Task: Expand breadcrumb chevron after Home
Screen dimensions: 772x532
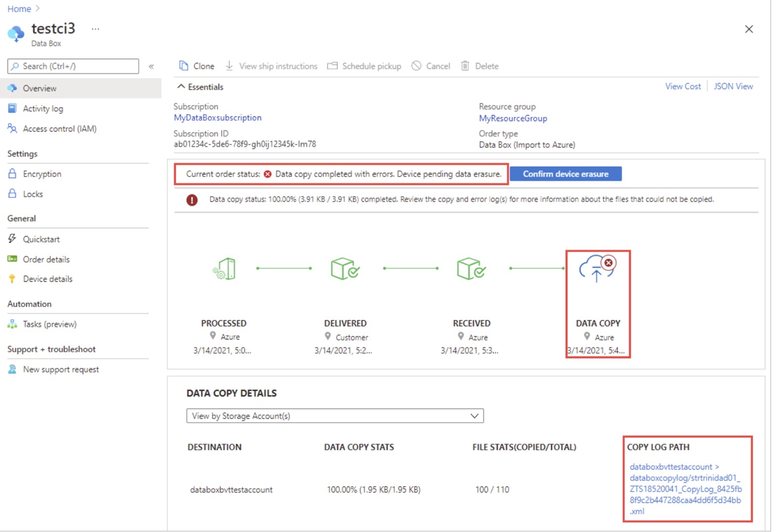Action: pyautogui.click(x=38, y=9)
